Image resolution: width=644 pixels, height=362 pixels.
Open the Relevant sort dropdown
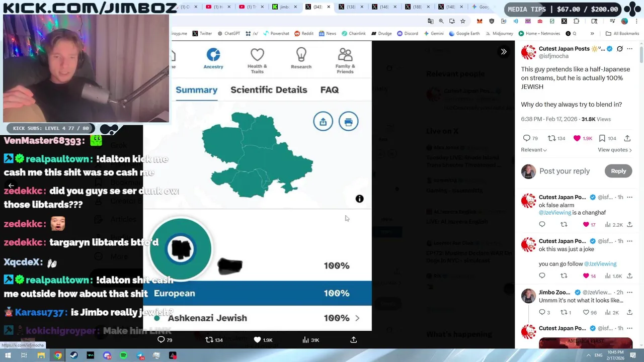(x=534, y=150)
